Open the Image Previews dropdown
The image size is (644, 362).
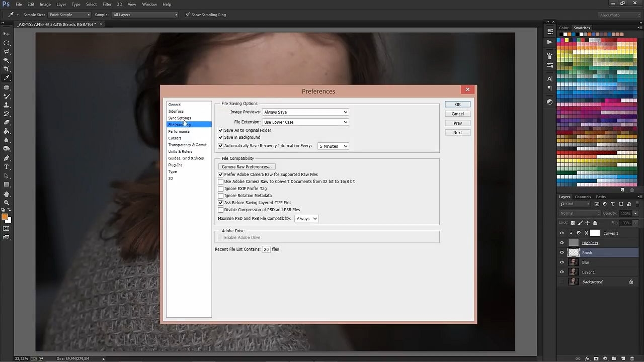pyautogui.click(x=305, y=112)
